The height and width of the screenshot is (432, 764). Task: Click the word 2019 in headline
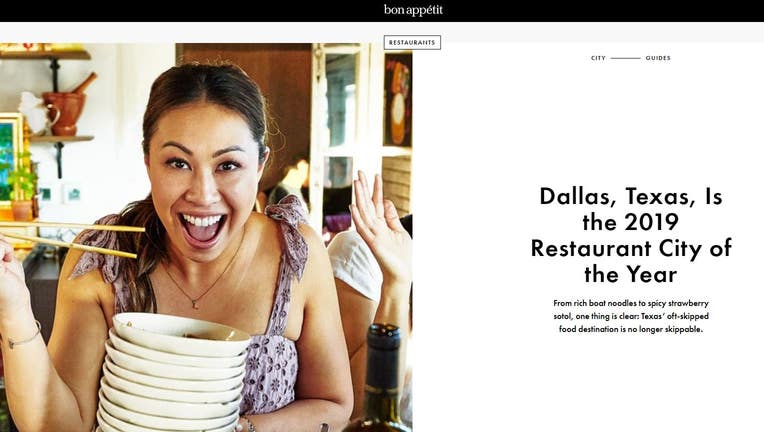coord(651,222)
